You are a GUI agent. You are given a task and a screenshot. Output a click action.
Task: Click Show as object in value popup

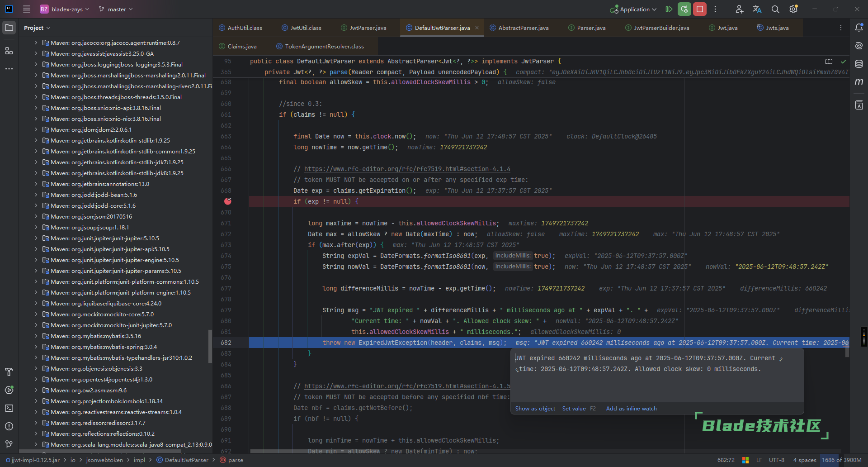coord(535,408)
